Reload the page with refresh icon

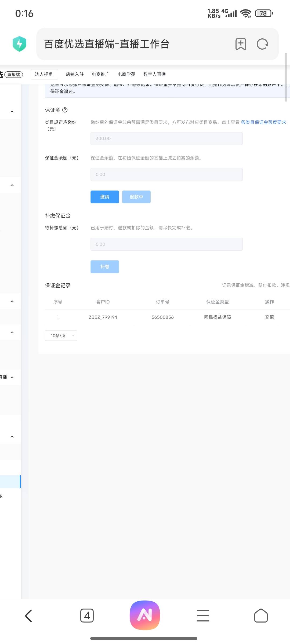point(262,44)
